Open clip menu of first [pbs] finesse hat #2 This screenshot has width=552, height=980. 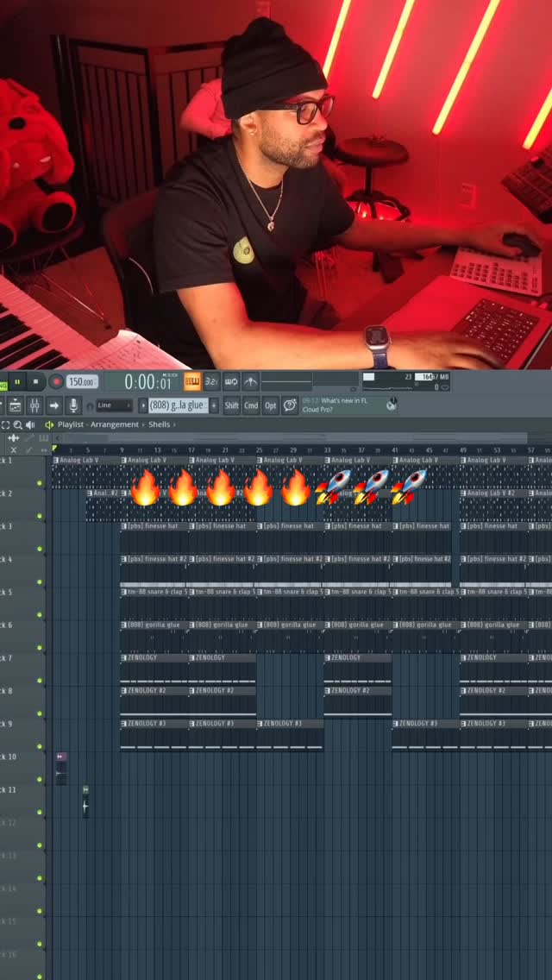click(124, 559)
